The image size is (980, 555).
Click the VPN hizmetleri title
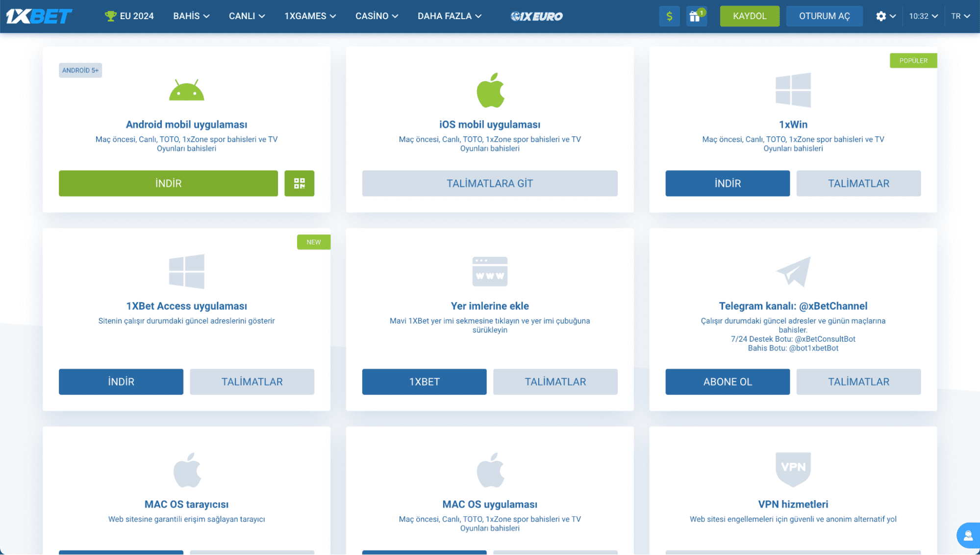point(793,505)
